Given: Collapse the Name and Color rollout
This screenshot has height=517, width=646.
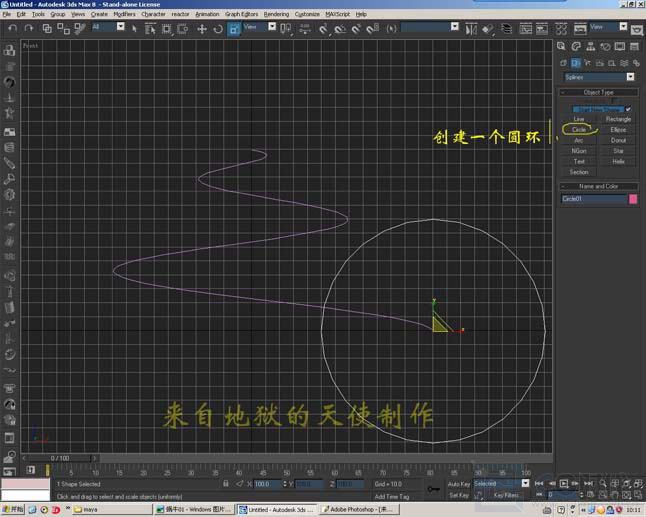Looking at the screenshot, I should point(599,186).
